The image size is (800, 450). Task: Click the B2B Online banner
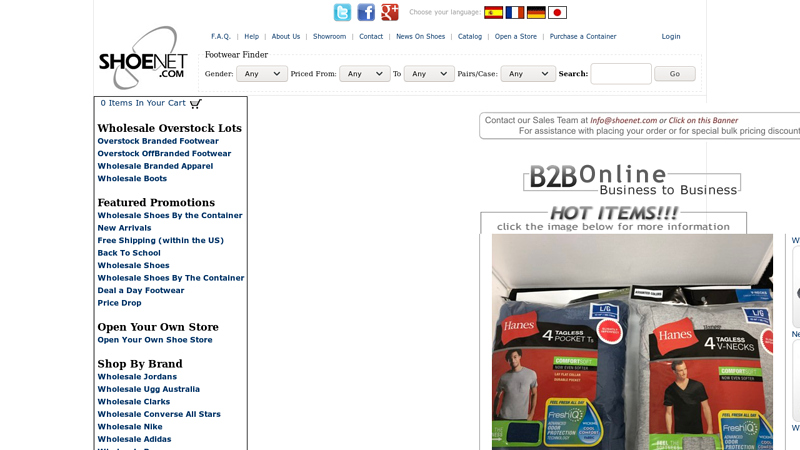point(632,180)
